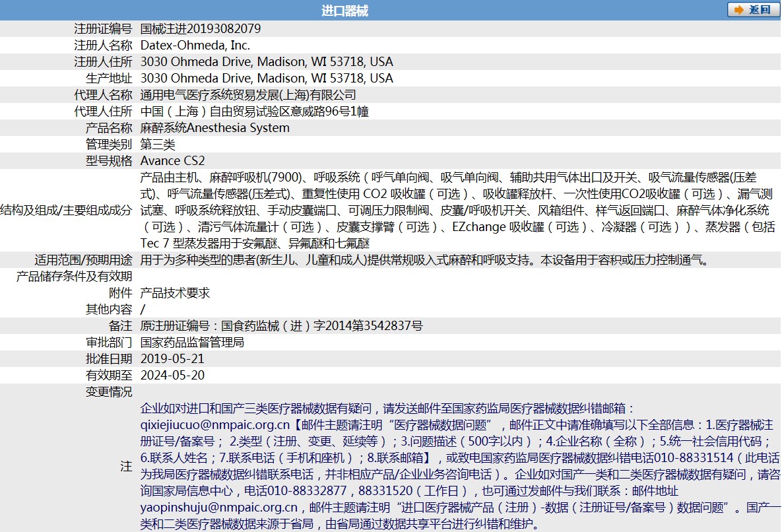Click the 代理人住所 label
The image size is (784, 532).
(103, 111)
